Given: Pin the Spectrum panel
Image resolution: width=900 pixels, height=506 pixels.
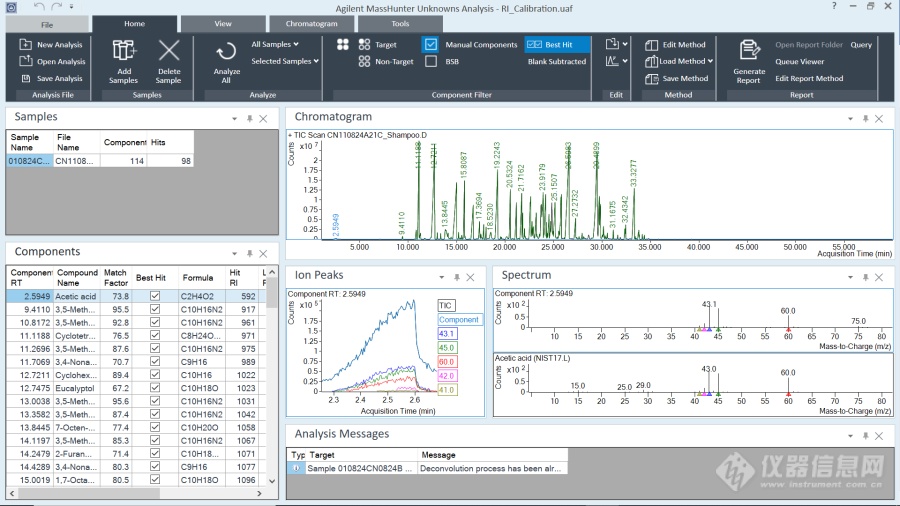Looking at the screenshot, I should click(866, 277).
